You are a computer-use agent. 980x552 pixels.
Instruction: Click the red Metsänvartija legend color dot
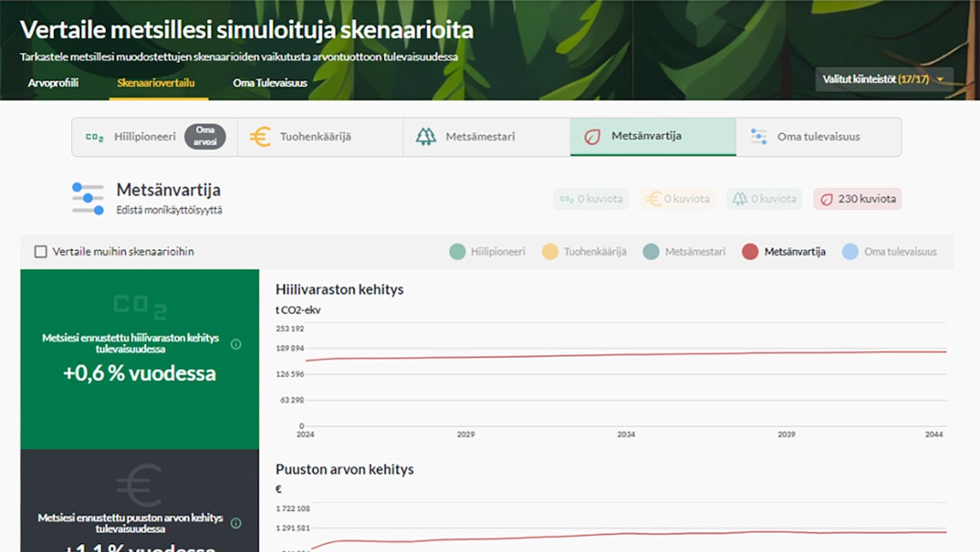click(x=750, y=251)
